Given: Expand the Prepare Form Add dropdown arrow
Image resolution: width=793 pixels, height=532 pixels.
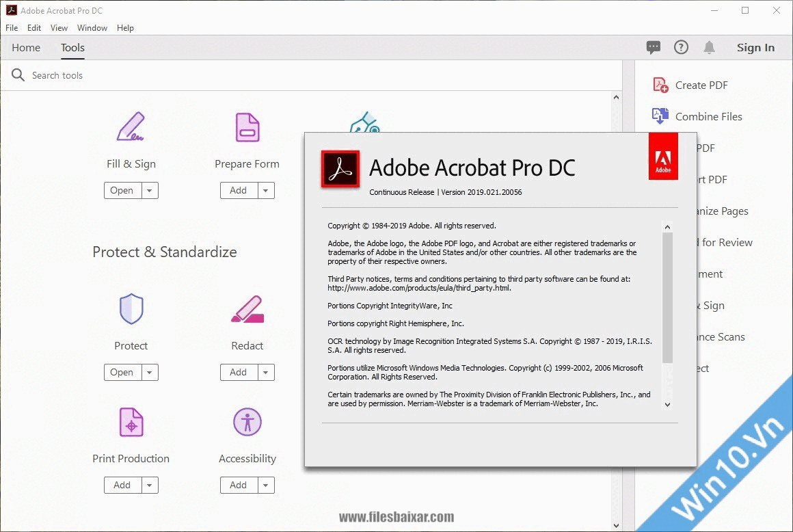Looking at the screenshot, I should pos(266,191).
